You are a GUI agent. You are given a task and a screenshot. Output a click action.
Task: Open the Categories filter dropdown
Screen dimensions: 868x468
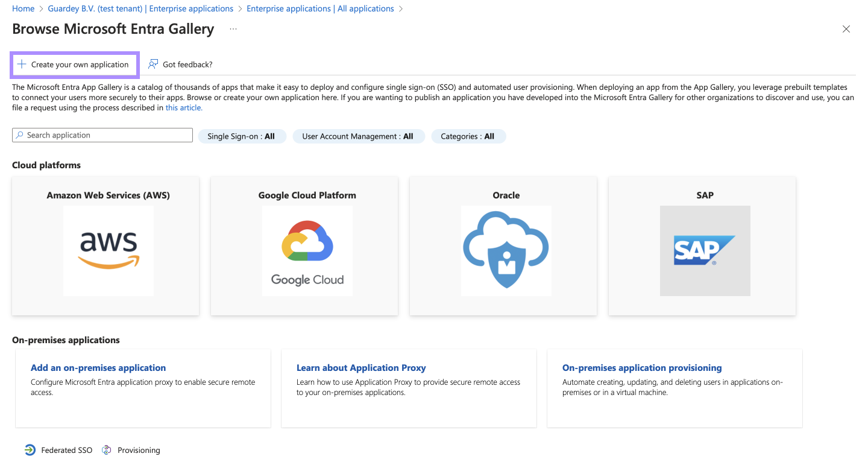point(468,136)
